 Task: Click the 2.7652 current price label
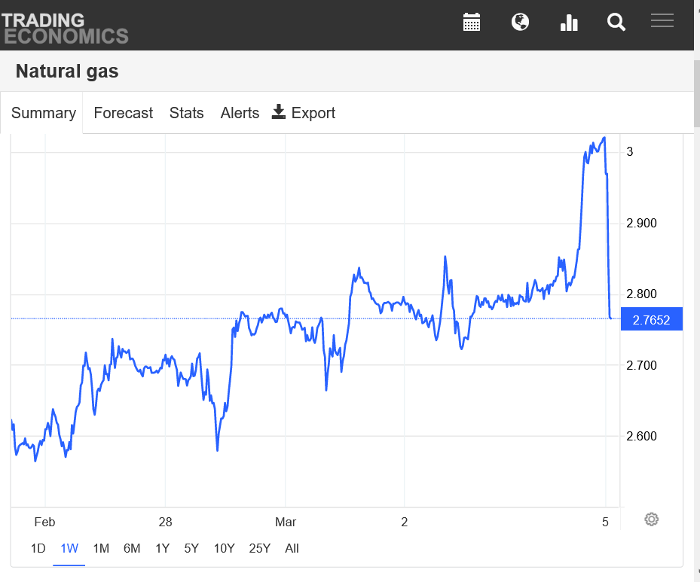[x=651, y=319]
